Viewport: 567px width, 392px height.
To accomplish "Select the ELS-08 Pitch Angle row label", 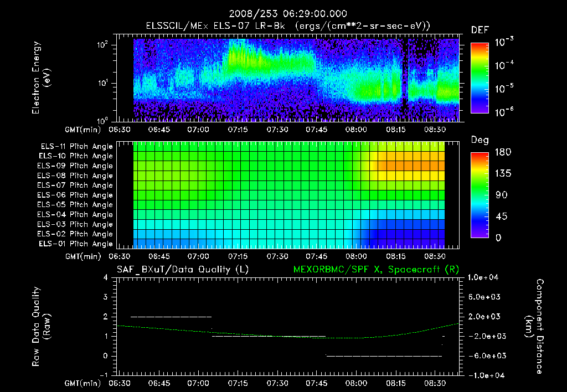I will click(x=75, y=176).
